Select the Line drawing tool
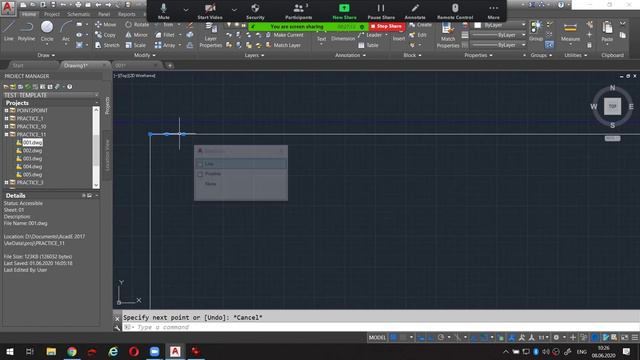This screenshot has width=640, height=360. coord(9,31)
